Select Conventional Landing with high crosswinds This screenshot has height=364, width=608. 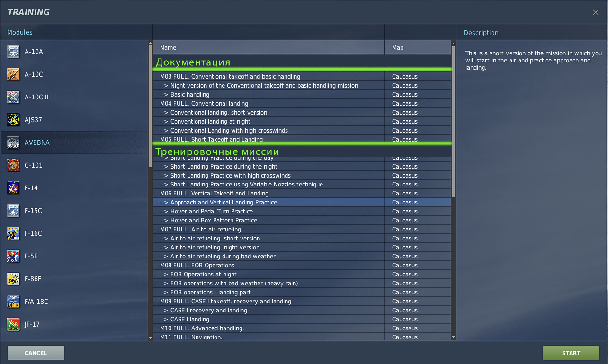pyautogui.click(x=302, y=130)
